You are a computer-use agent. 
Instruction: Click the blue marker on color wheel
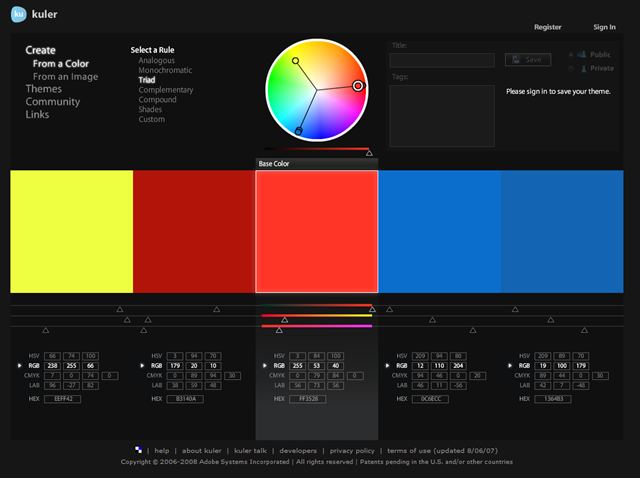(x=298, y=131)
